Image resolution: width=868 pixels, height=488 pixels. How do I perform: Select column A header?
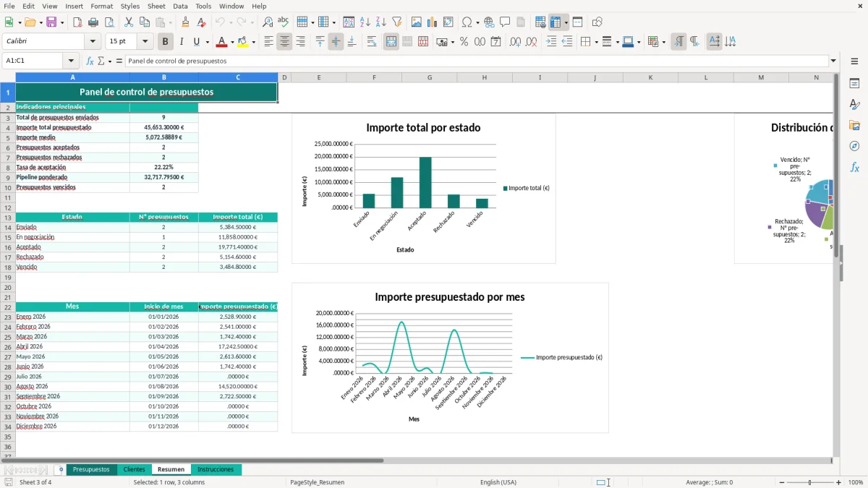coord(72,77)
